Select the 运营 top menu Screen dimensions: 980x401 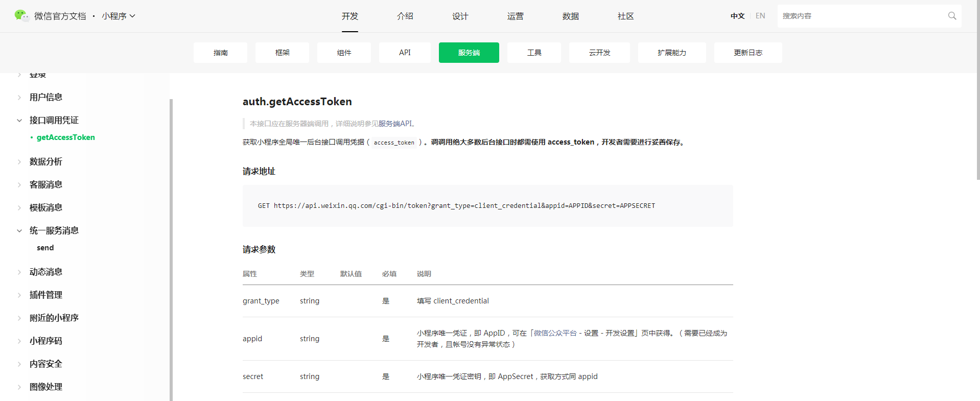(516, 16)
